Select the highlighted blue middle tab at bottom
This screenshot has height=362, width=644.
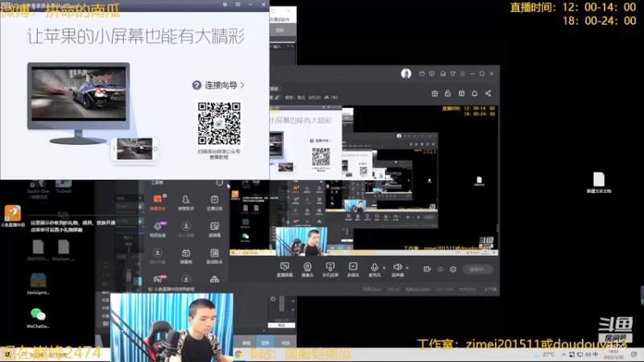265,343
